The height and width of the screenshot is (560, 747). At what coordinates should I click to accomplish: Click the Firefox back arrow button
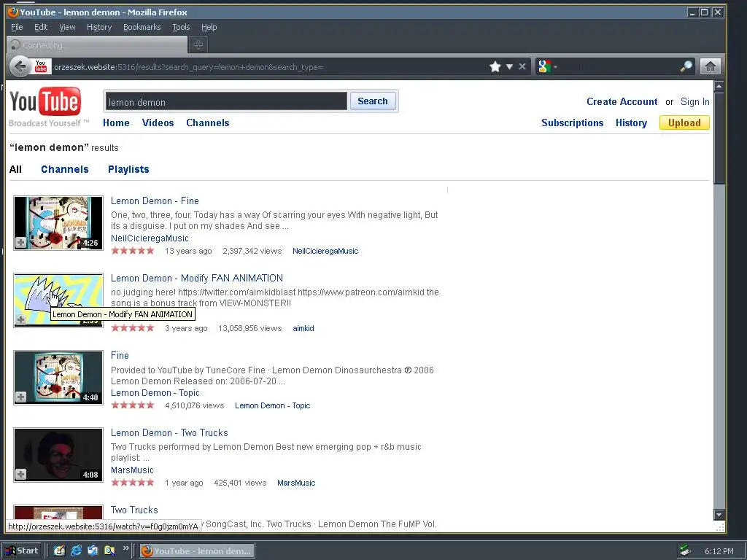tap(20, 66)
